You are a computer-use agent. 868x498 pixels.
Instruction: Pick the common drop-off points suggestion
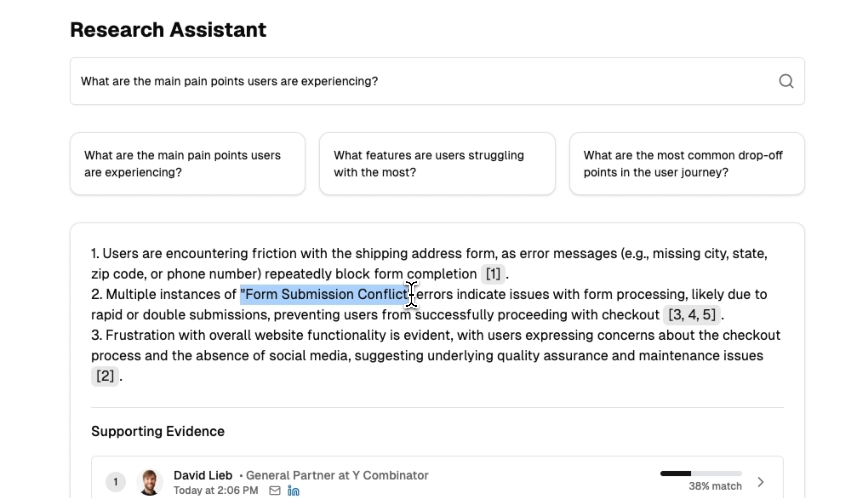(x=686, y=164)
